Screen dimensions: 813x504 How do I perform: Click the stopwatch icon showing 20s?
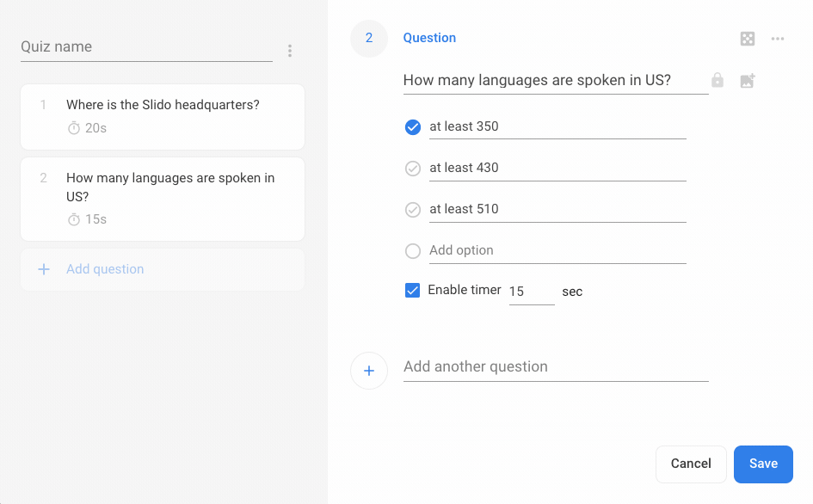click(74, 127)
